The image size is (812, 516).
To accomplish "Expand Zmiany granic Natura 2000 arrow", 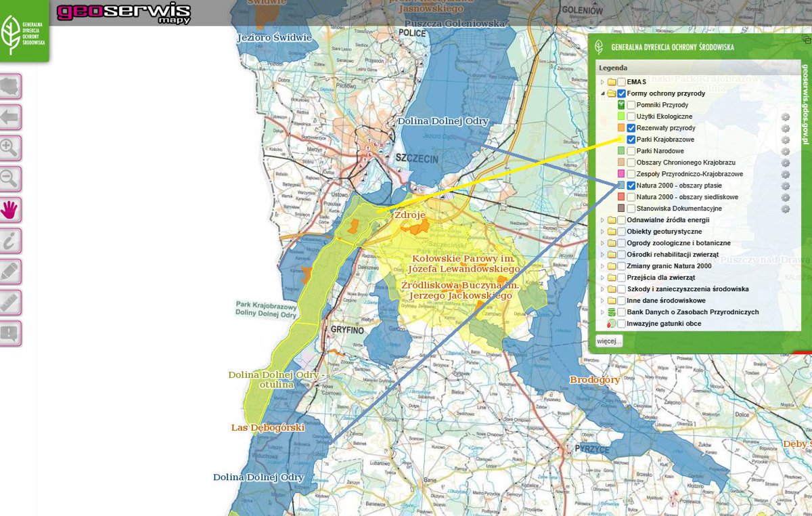I will coord(602,266).
